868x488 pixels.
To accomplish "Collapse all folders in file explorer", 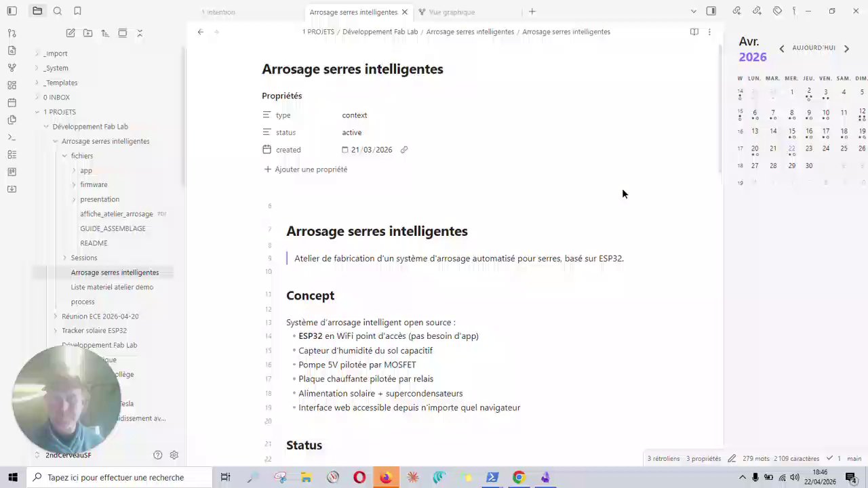I will [x=140, y=33].
